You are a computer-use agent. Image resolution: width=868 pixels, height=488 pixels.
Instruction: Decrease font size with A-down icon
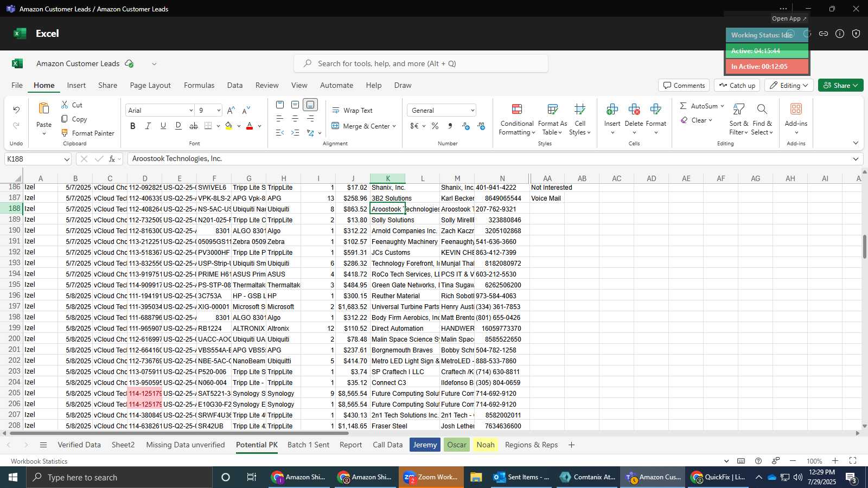pos(246,111)
